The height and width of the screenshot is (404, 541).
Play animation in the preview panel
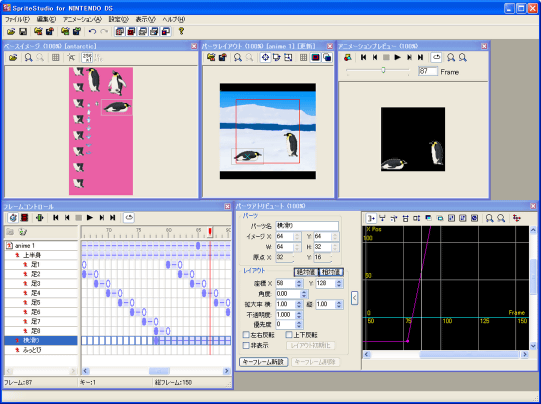coord(397,58)
